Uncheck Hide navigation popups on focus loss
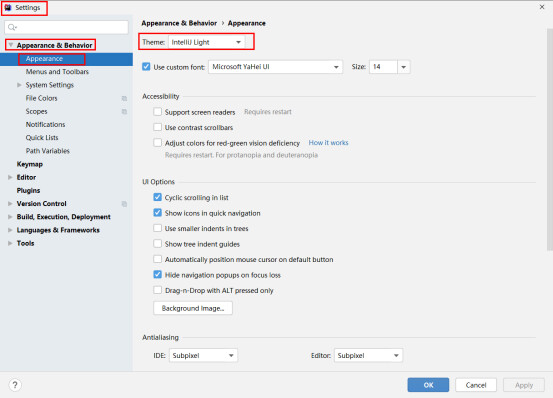The height and width of the screenshot is (398, 553). pos(158,275)
